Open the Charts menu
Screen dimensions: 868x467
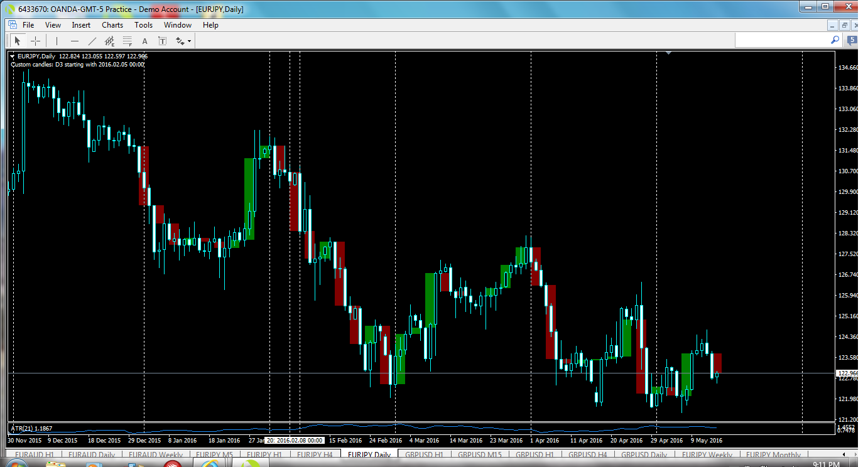112,25
